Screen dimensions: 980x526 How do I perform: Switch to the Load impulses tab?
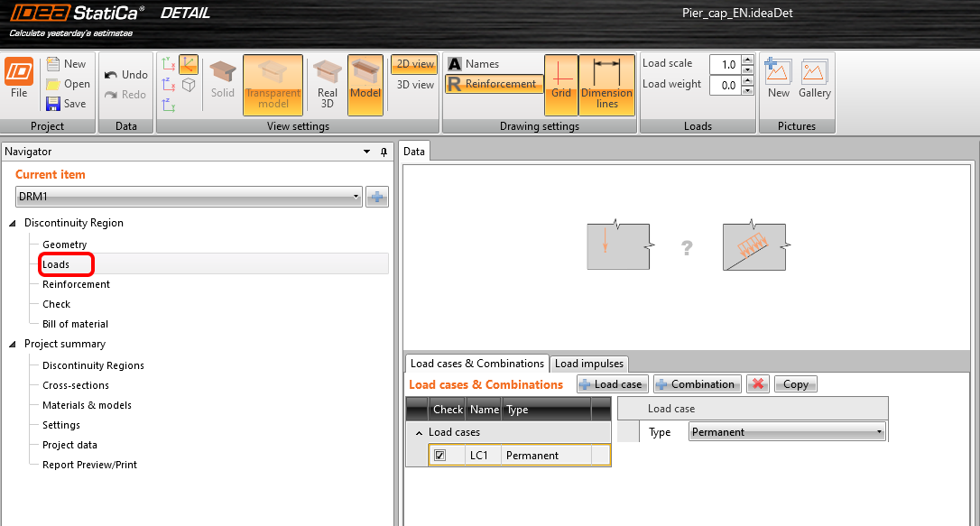pos(588,364)
